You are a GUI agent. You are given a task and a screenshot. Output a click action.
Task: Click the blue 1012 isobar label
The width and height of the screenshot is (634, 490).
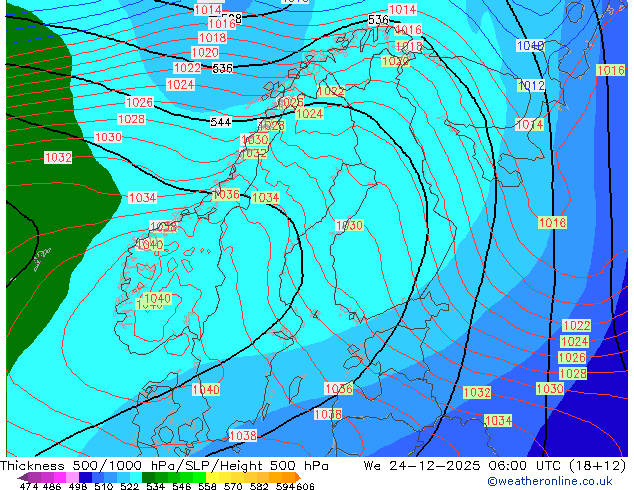click(x=531, y=85)
